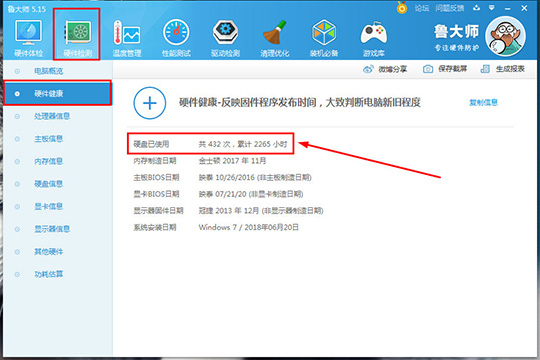The width and height of the screenshot is (540, 360).
Task: Click the blue plus circle icon
Action: [150, 103]
